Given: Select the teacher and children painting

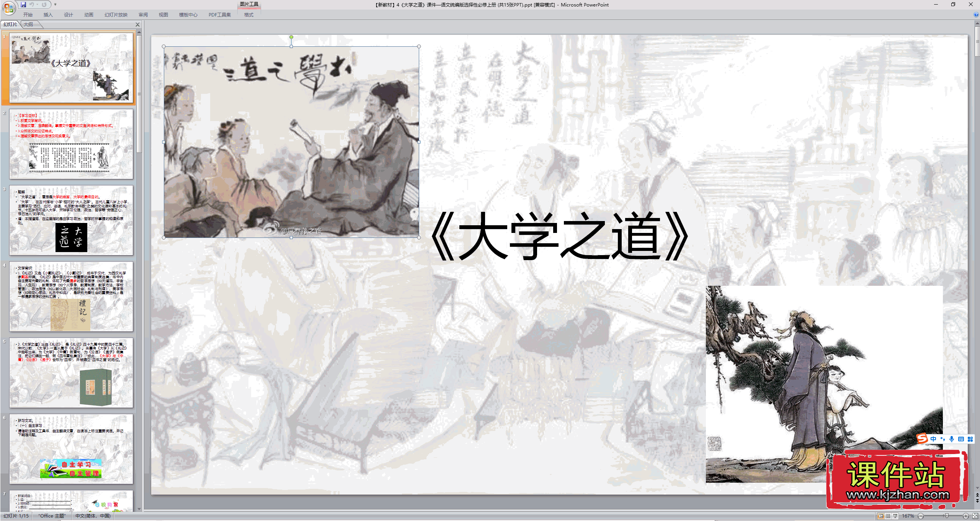Looking at the screenshot, I should tap(291, 142).
